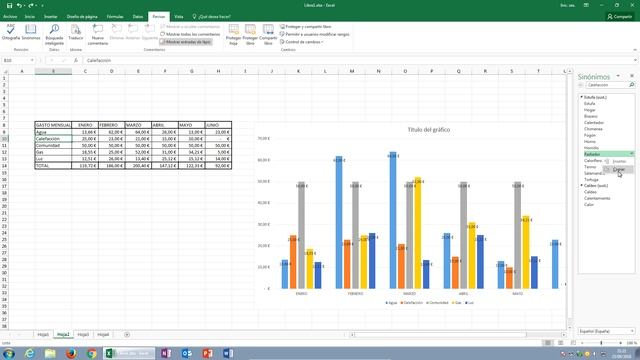Viewport: 640px width, 360px height.
Task: Open the Sinónimos thesaurus ribbon button
Action: [31, 32]
